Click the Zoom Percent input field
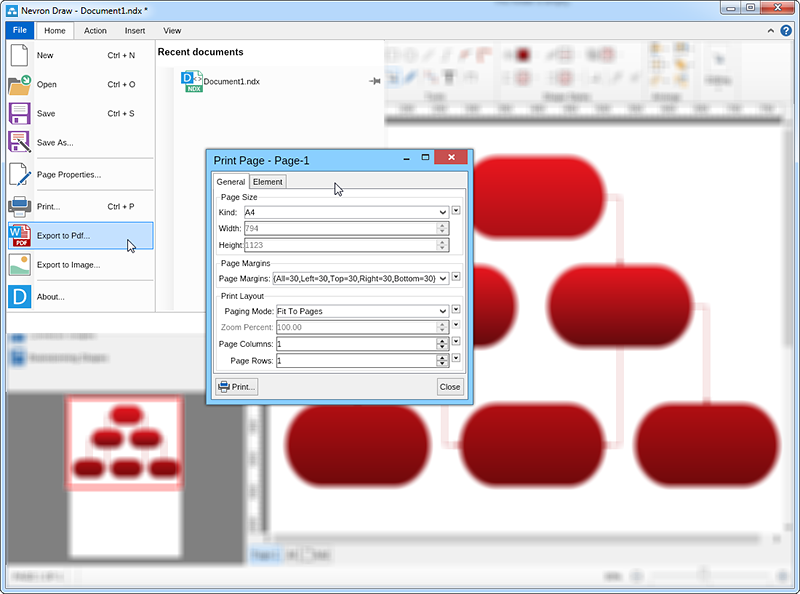Image resolution: width=800 pixels, height=594 pixels. [x=356, y=327]
